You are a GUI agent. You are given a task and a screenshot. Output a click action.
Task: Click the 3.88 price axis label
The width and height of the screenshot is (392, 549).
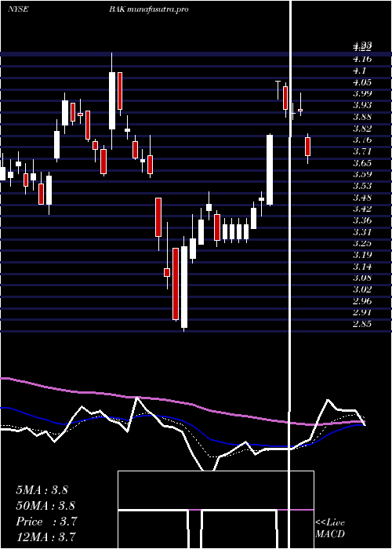[x=362, y=117]
